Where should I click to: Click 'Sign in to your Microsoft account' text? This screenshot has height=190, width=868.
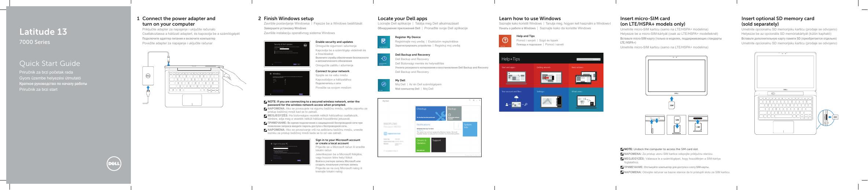coord(338,140)
